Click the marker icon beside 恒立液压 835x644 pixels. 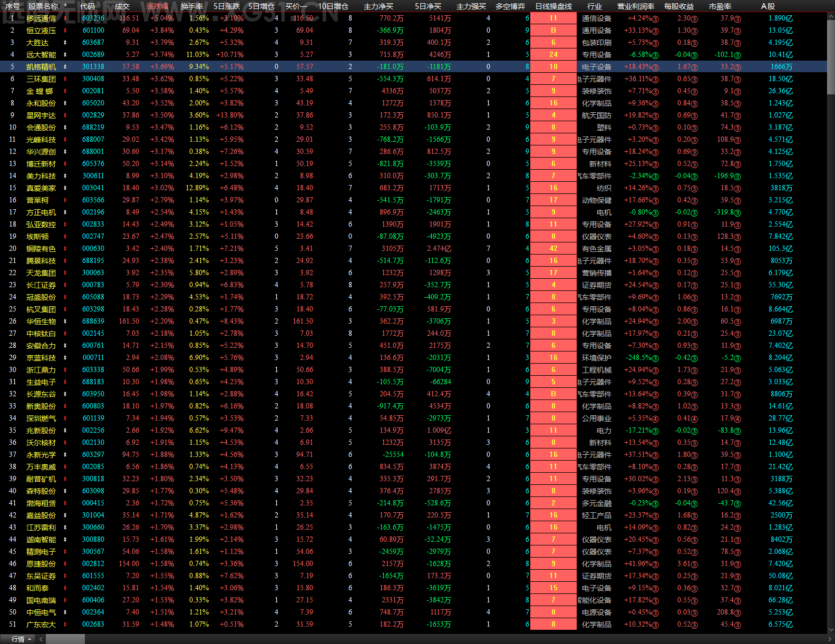65,31
